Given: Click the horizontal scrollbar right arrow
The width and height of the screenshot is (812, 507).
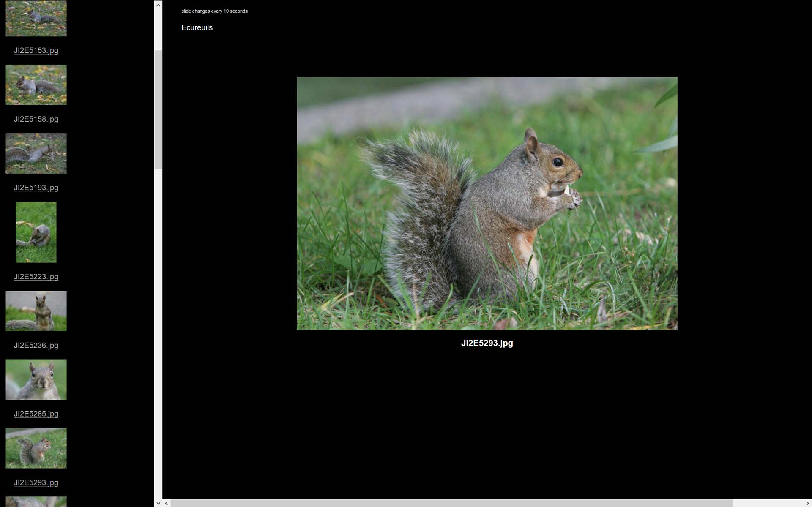Looking at the screenshot, I should click(x=807, y=503).
